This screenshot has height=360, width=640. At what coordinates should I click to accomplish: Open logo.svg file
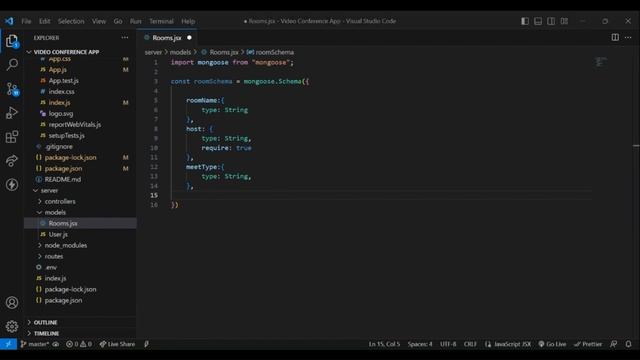point(61,114)
